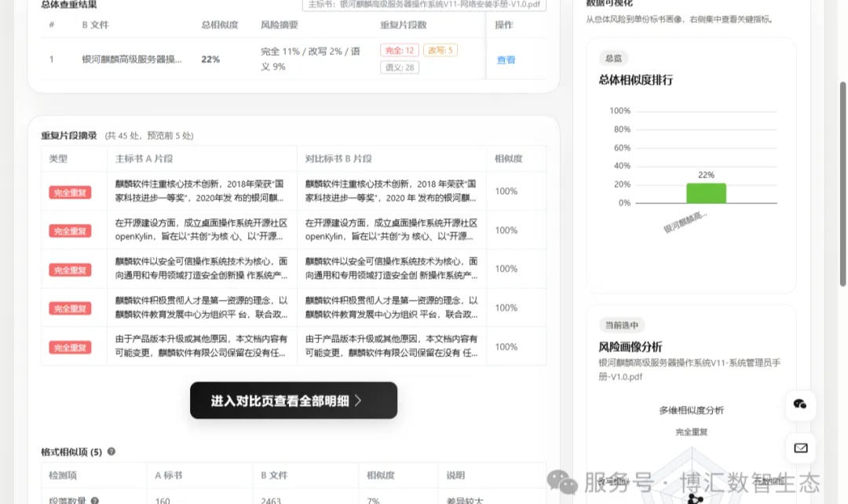This screenshot has height=504, width=848.
Task: Click the 完全: 12 red tag
Action: [399, 50]
